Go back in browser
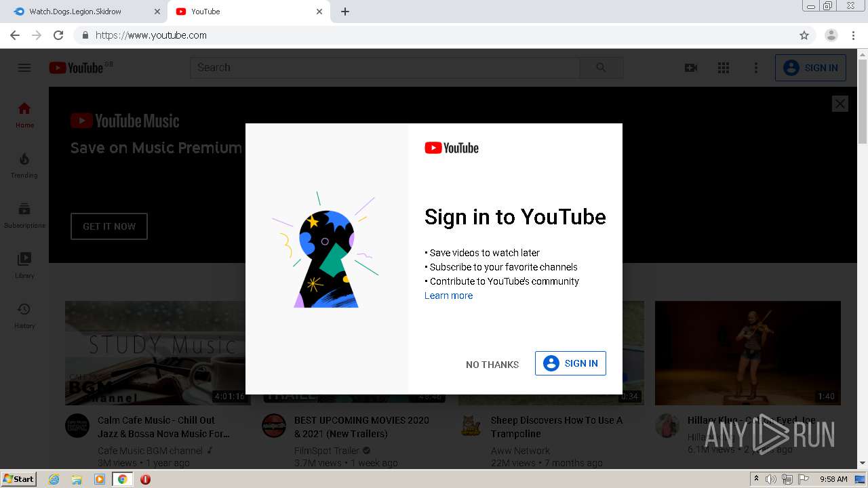The image size is (868, 488). (x=15, y=35)
